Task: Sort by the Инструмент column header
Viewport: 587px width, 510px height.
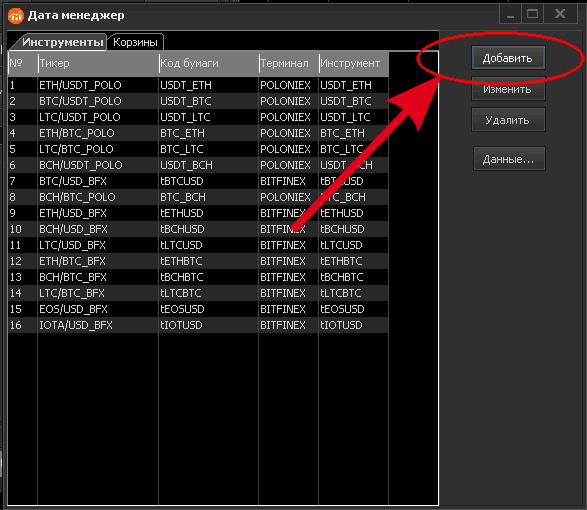Action: coord(354,63)
